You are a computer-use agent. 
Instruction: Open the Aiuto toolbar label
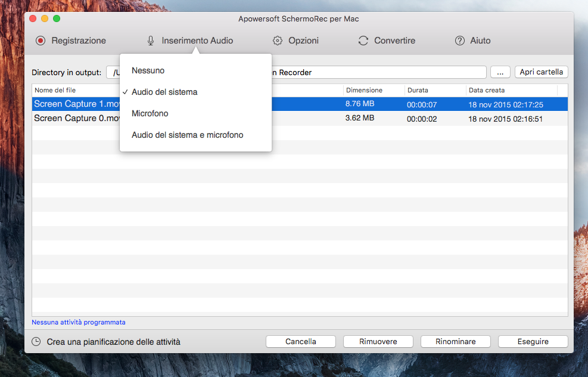pyautogui.click(x=480, y=41)
